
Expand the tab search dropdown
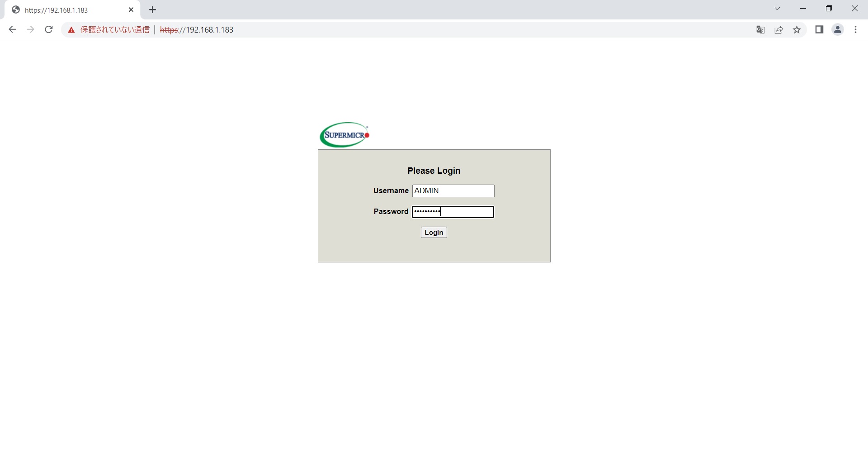[778, 9]
